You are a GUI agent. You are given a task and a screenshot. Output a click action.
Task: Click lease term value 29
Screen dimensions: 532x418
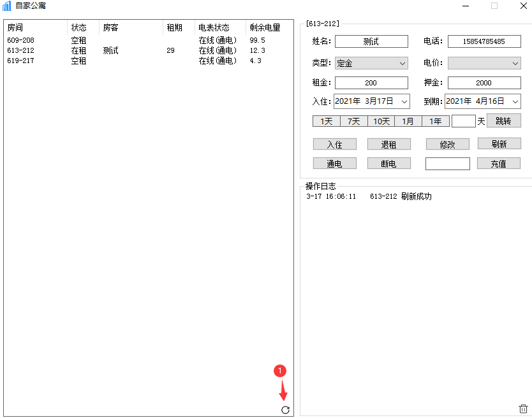[171, 50]
